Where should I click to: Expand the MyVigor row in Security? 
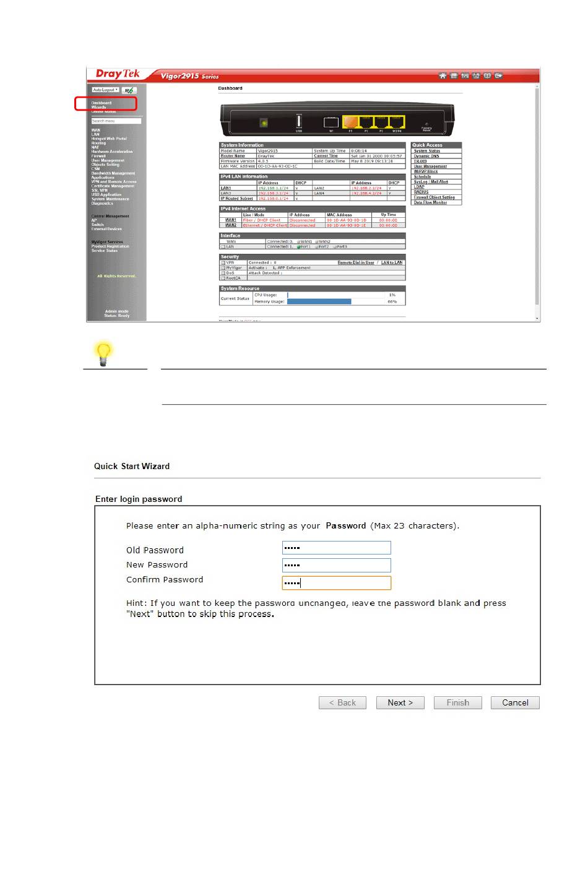tap(223, 268)
